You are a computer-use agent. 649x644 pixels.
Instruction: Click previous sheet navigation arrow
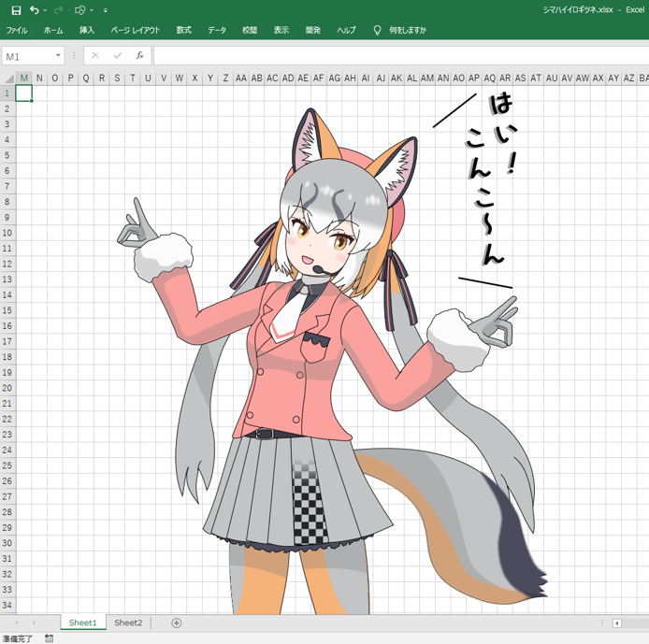point(17,623)
